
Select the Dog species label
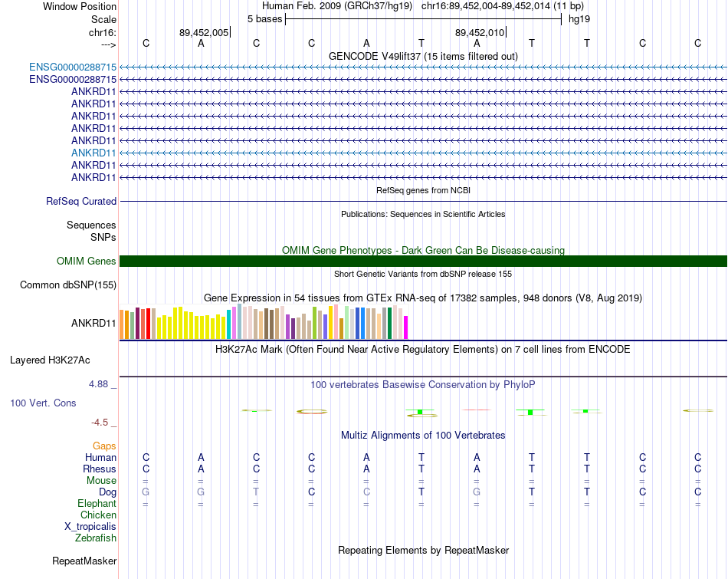[x=107, y=492]
